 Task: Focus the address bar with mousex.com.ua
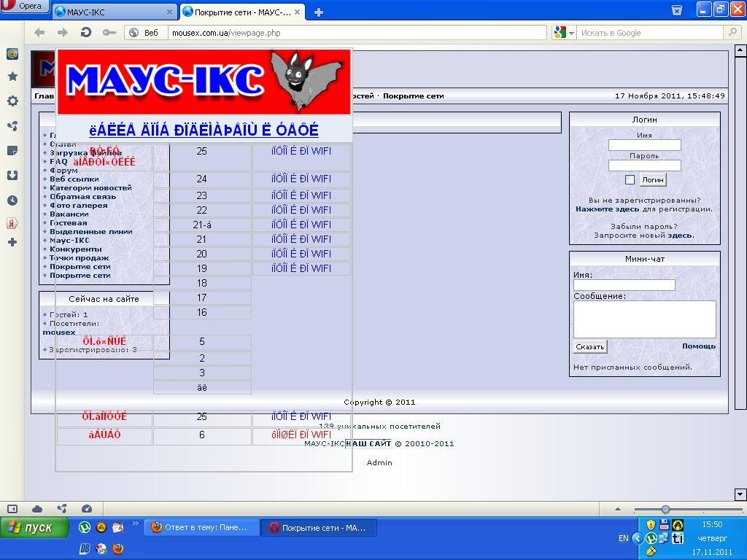click(x=357, y=33)
